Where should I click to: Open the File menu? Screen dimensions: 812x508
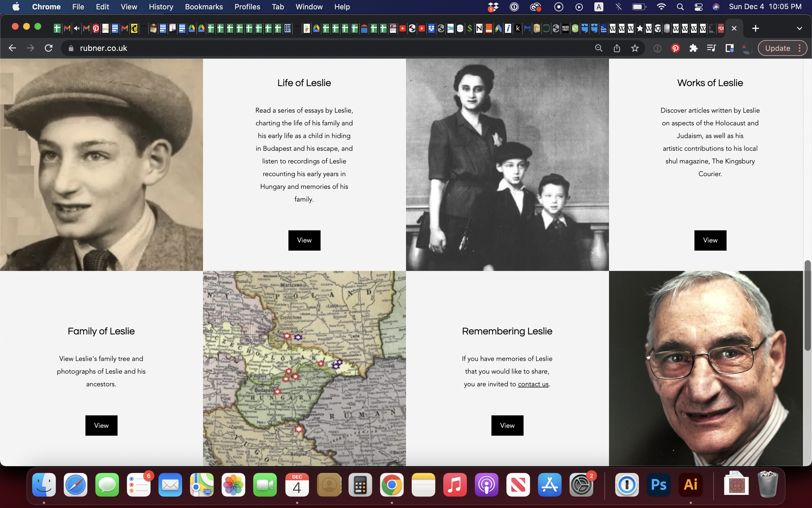pyautogui.click(x=78, y=7)
